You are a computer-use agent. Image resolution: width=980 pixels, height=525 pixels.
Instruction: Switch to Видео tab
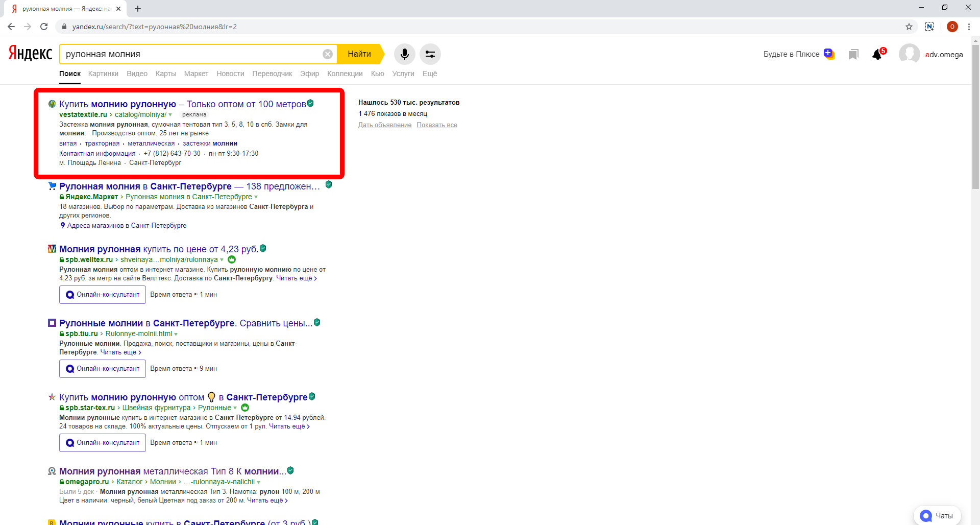[x=137, y=74]
